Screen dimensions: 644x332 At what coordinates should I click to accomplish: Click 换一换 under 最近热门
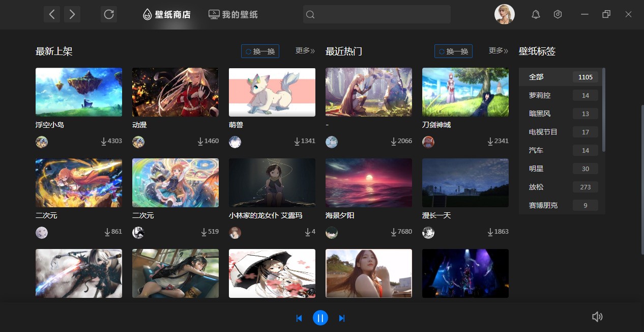tap(453, 51)
